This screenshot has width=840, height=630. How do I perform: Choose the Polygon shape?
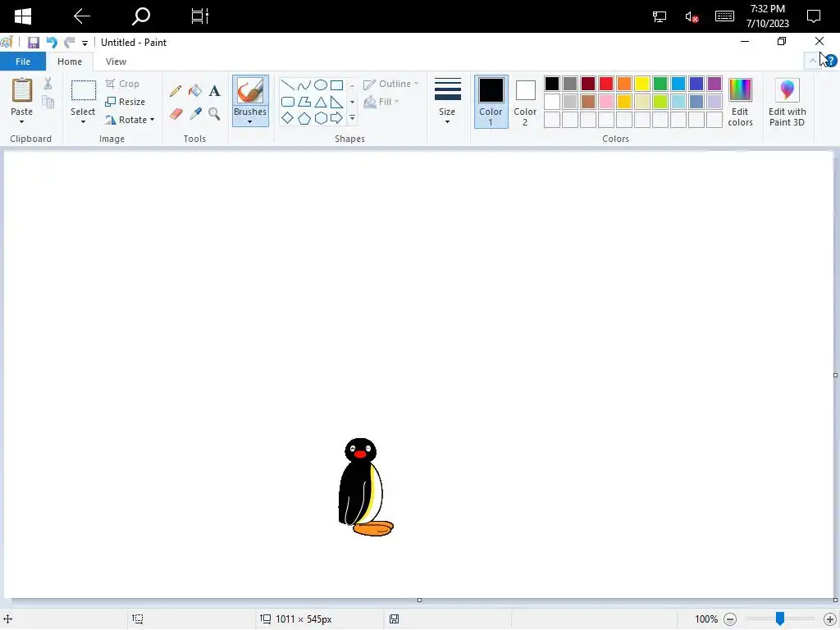[x=304, y=102]
